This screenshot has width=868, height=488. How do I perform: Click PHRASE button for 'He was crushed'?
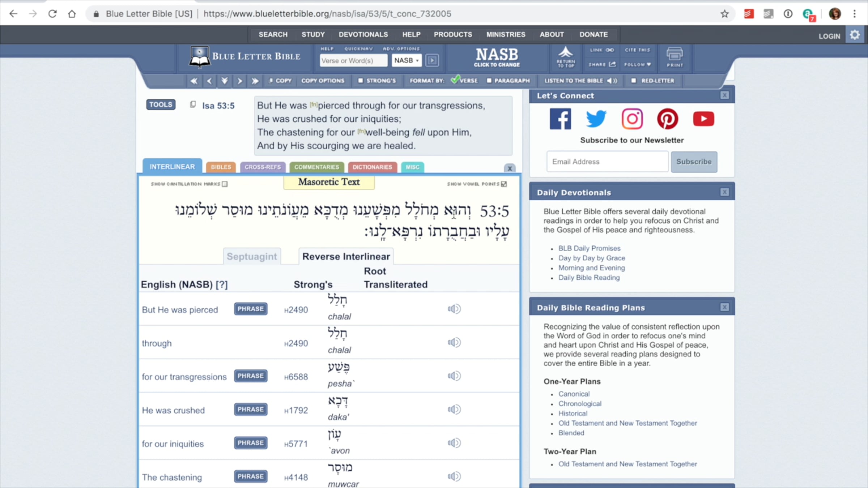pos(251,410)
